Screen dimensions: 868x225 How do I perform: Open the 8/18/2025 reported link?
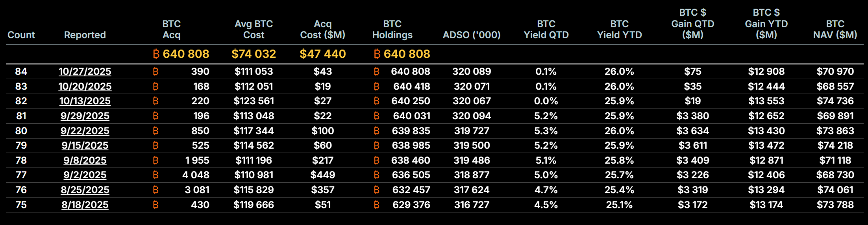pos(85,205)
